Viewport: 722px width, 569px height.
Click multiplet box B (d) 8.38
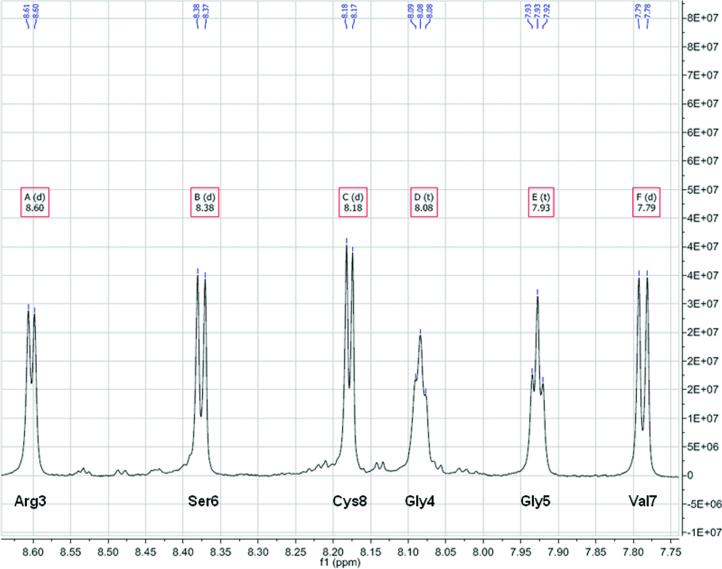pyautogui.click(x=204, y=202)
